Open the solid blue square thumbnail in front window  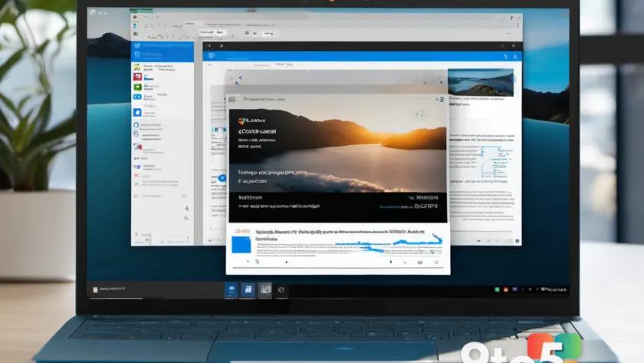(241, 245)
